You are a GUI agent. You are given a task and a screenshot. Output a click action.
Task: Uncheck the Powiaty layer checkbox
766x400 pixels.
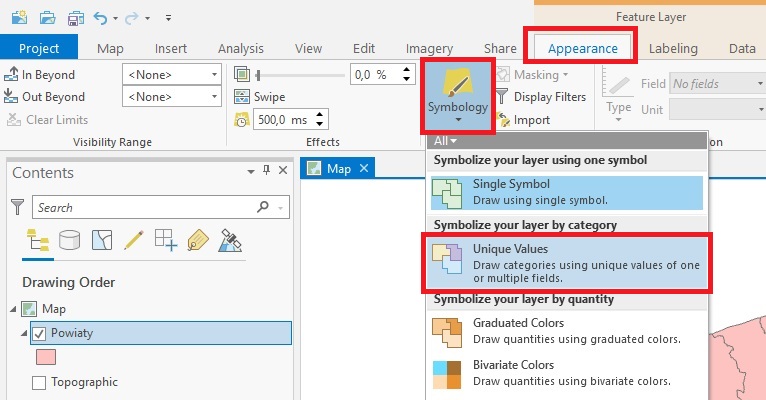tap(39, 333)
